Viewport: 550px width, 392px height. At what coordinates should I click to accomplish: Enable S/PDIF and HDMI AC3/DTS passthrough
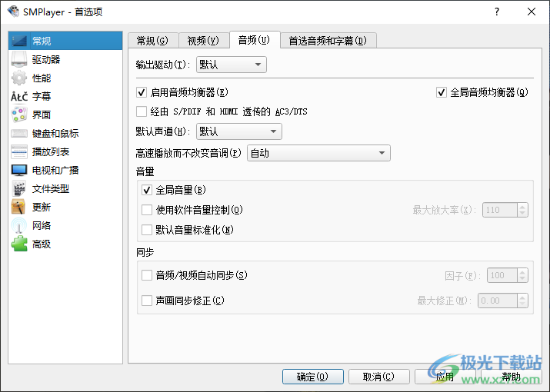pyautogui.click(x=142, y=111)
